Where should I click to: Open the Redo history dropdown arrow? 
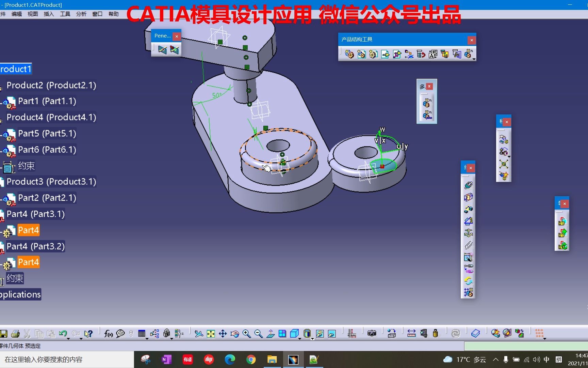(81, 338)
